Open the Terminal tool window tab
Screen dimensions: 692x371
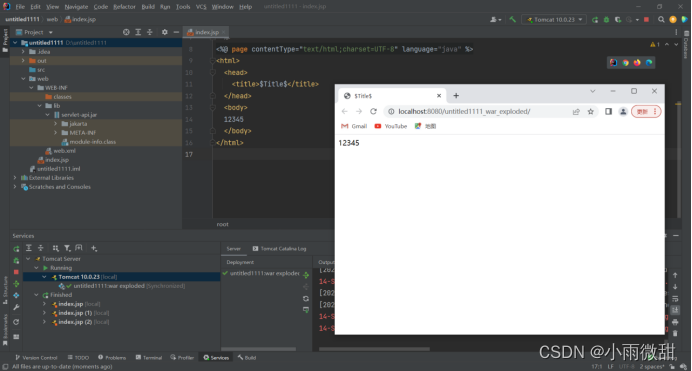[x=149, y=358]
